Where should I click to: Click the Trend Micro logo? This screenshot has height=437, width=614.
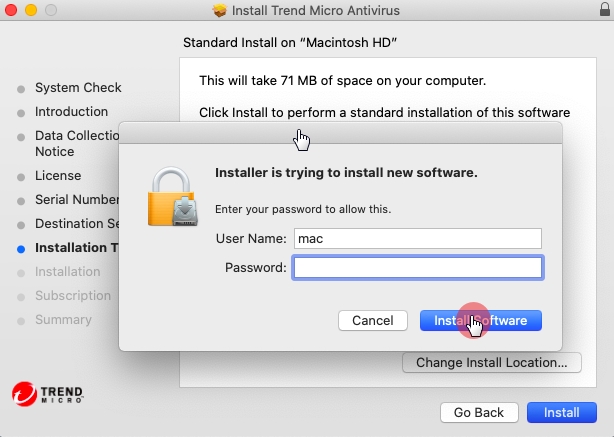(x=47, y=394)
